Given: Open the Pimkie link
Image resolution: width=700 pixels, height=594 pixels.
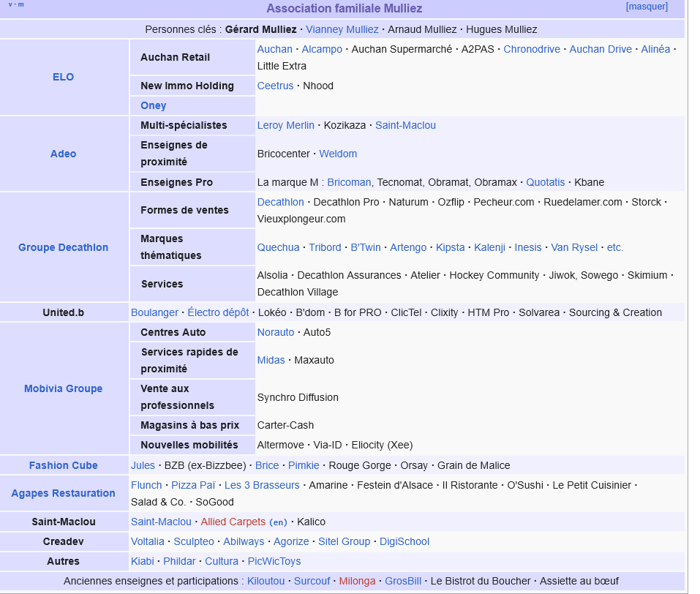Looking at the screenshot, I should pos(304,465).
